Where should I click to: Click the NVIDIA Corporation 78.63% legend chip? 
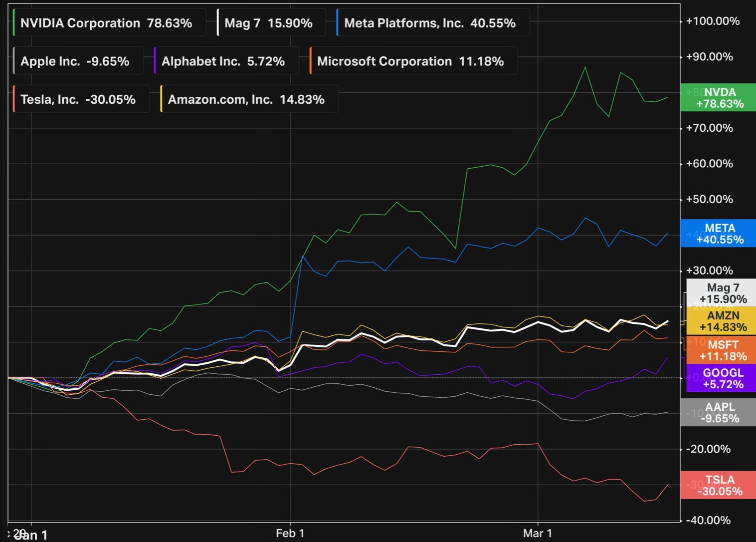(x=109, y=23)
